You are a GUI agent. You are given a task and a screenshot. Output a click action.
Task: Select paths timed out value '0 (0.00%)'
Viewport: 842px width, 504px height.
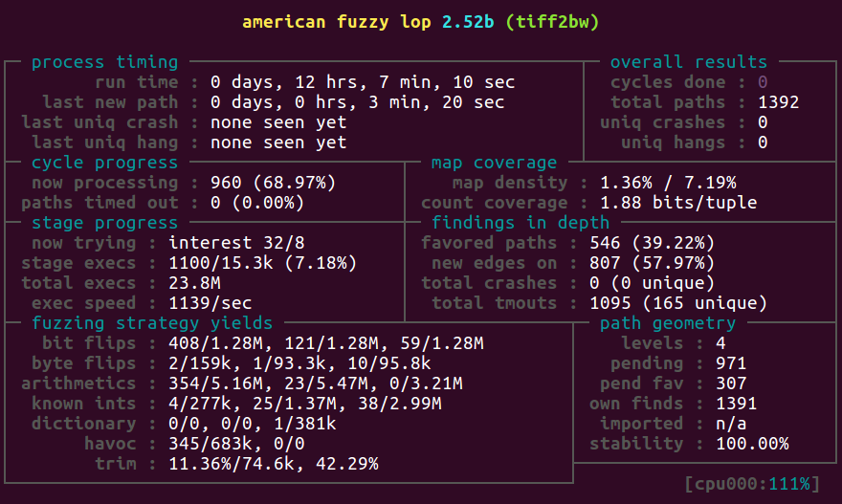click(x=257, y=203)
